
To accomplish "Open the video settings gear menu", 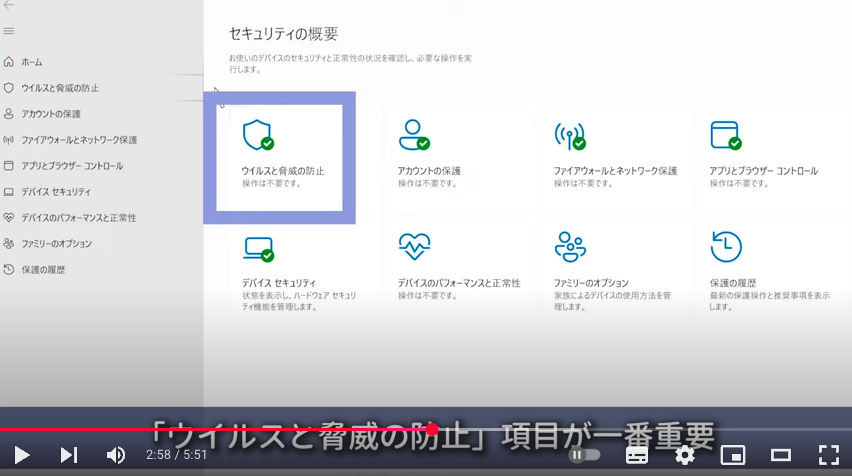I will (685, 455).
